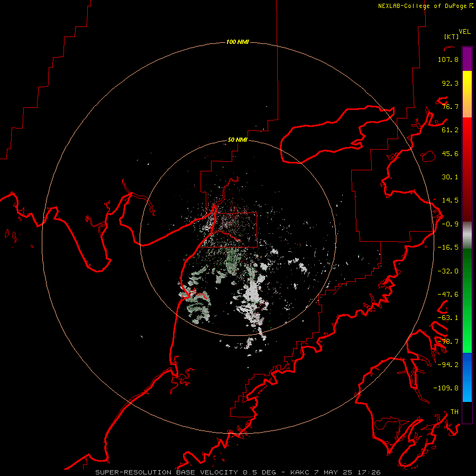Click the TH threshold label
The width and height of the screenshot is (476, 476).
click(454, 412)
